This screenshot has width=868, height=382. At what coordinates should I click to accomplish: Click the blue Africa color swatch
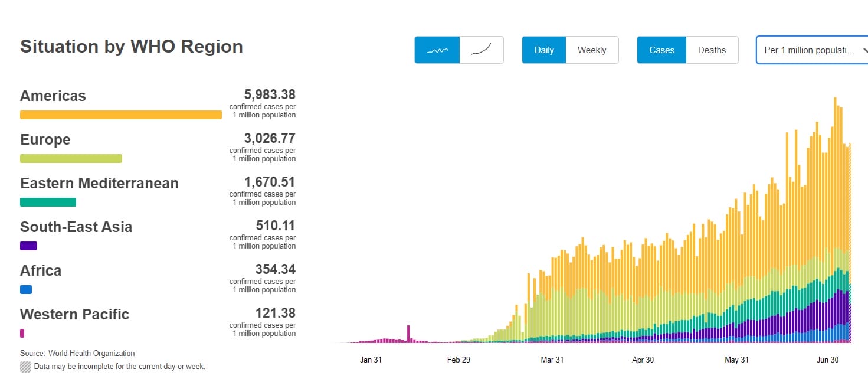coord(26,289)
